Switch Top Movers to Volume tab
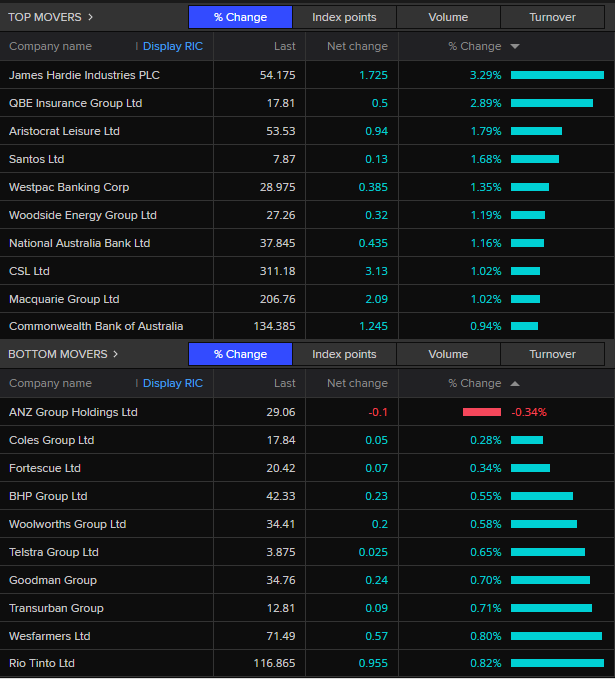615x679 pixels. (448, 17)
